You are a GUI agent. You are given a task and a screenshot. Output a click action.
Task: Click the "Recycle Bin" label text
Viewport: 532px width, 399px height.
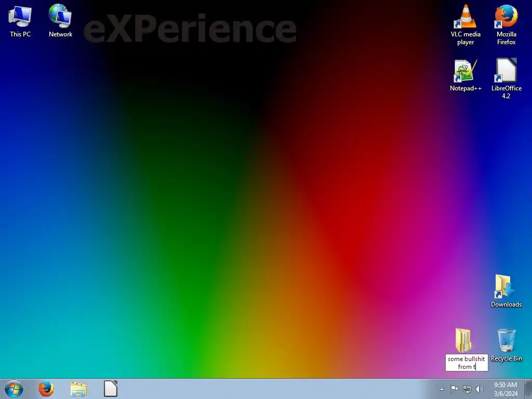(506, 358)
